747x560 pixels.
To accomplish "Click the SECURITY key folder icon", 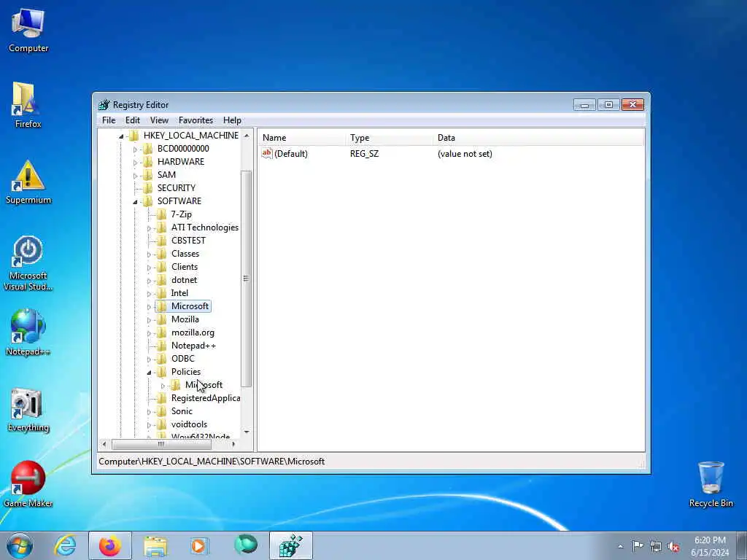I will pyautogui.click(x=148, y=187).
